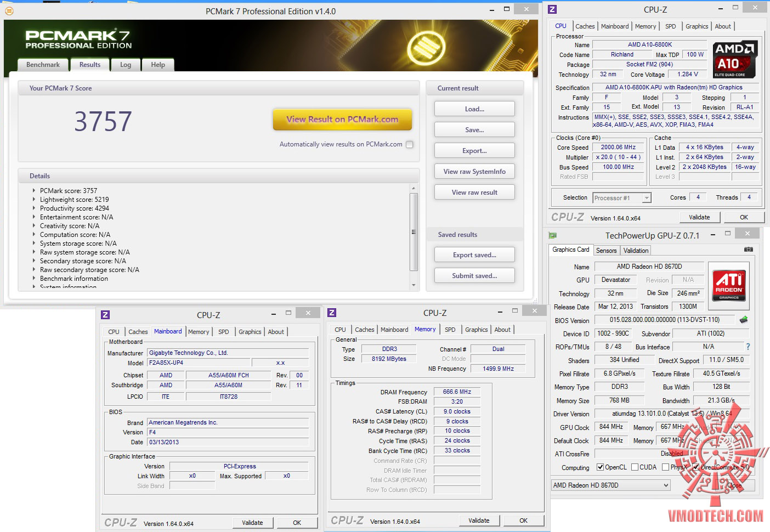Screen dimensions: 770x532
Task: Click the GPU-Z screenshot camera icon
Action: (x=749, y=249)
